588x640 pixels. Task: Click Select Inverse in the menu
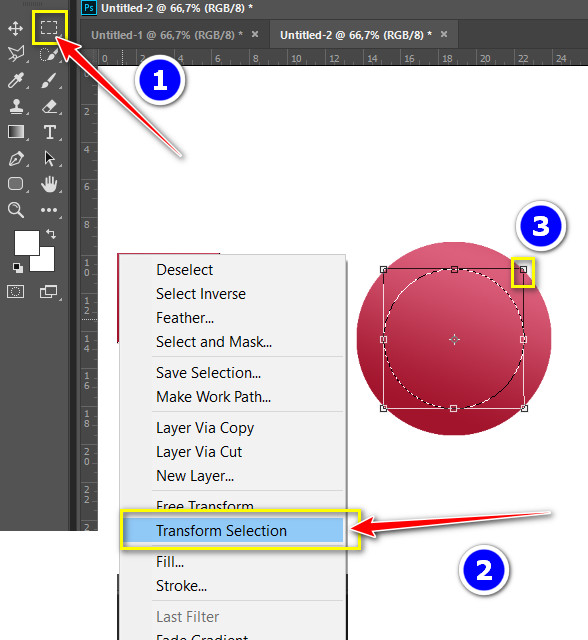coord(201,294)
